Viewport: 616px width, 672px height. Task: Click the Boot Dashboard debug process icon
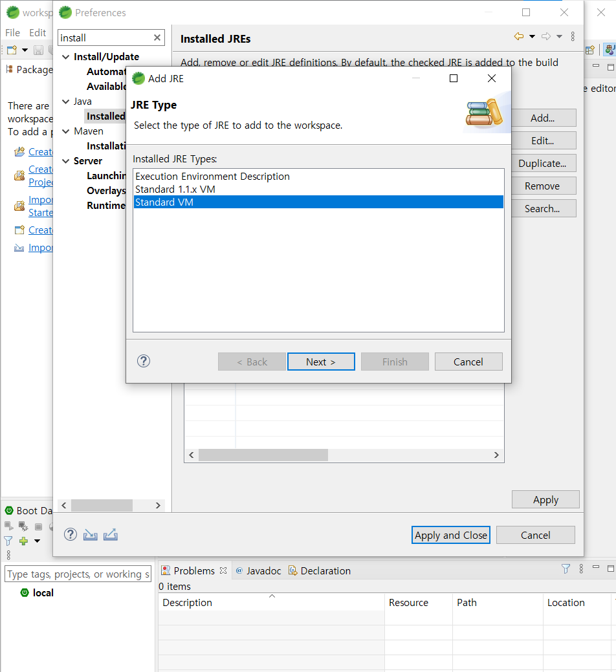coord(23,526)
